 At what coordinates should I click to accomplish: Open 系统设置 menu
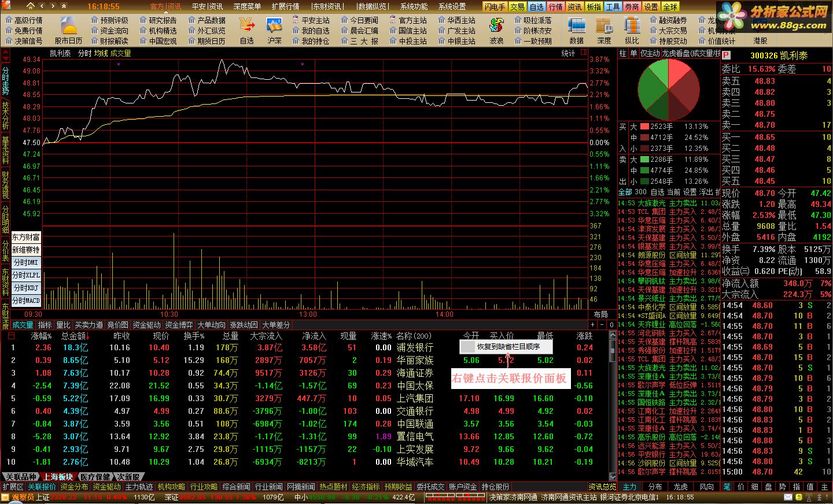452,6
